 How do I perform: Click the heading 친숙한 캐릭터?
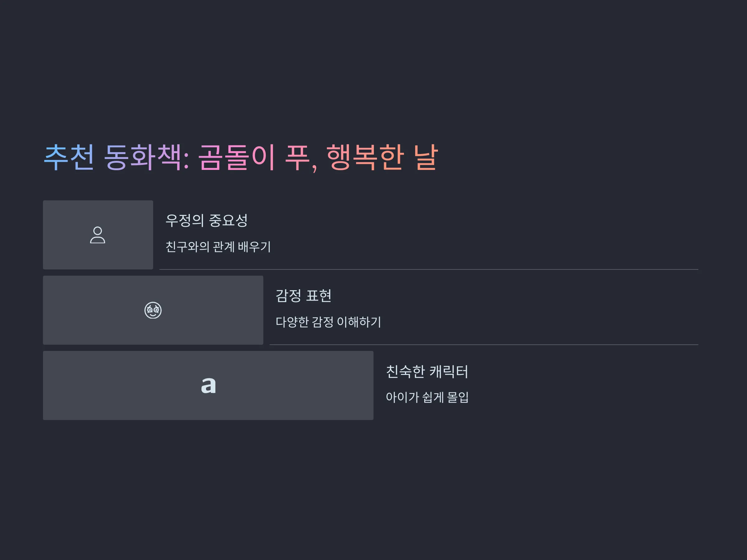pyautogui.click(x=427, y=371)
